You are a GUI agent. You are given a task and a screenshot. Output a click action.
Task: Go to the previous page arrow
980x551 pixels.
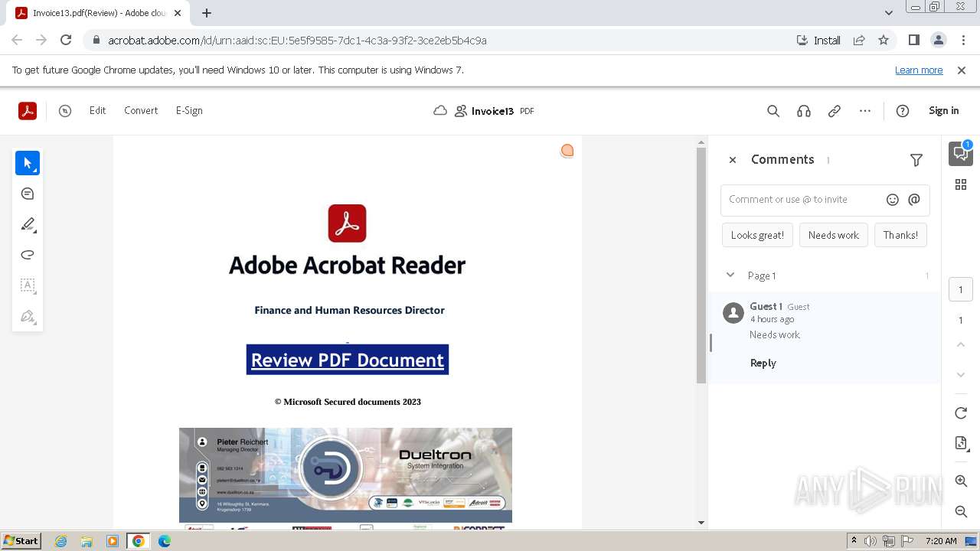[961, 345]
